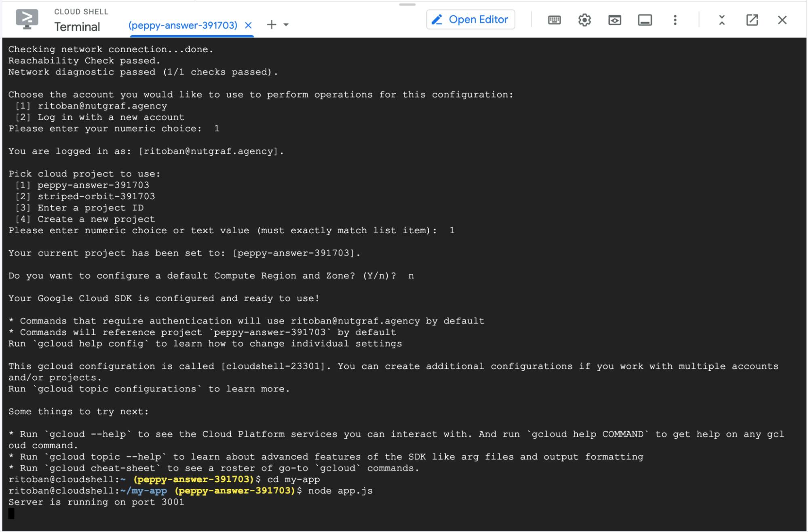The image size is (808, 532).
Task: Open the three-dot More options menu
Action: coord(674,19)
